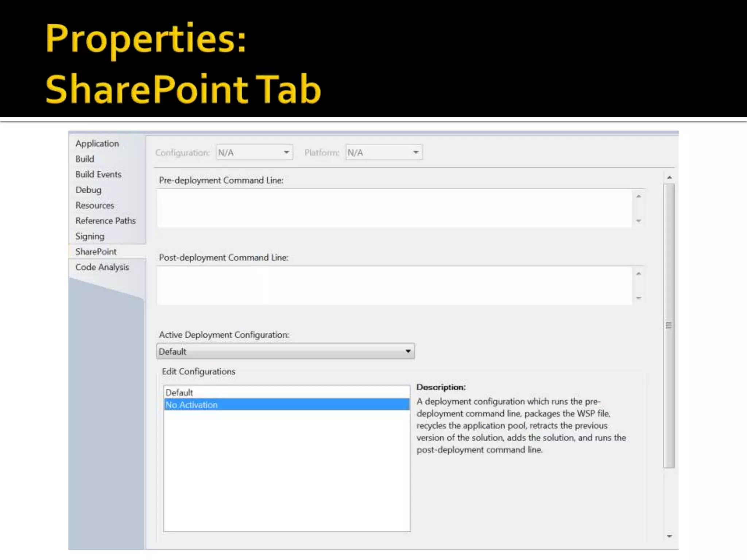
Task: Click the main vertical scrollbar thumb
Action: pyautogui.click(x=669, y=326)
